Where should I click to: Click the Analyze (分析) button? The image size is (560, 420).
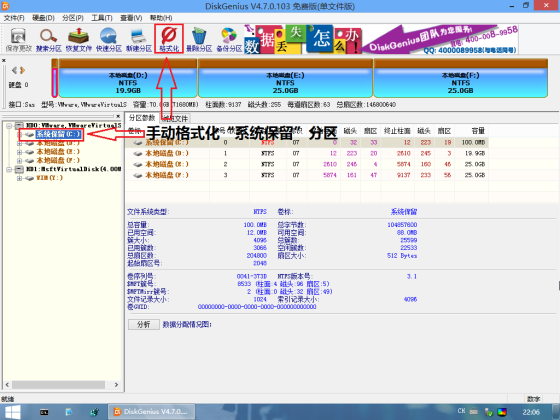point(144,324)
